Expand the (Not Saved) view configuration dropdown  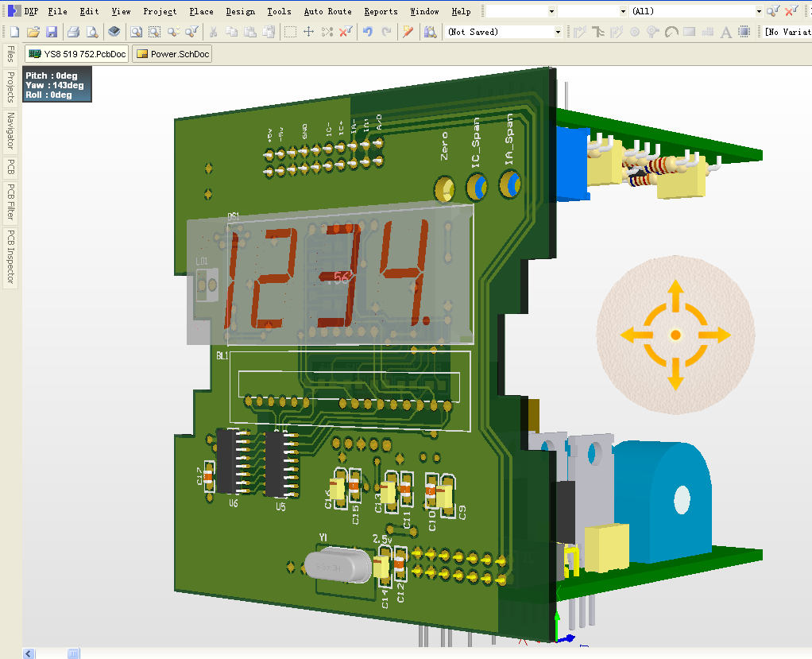point(558,32)
